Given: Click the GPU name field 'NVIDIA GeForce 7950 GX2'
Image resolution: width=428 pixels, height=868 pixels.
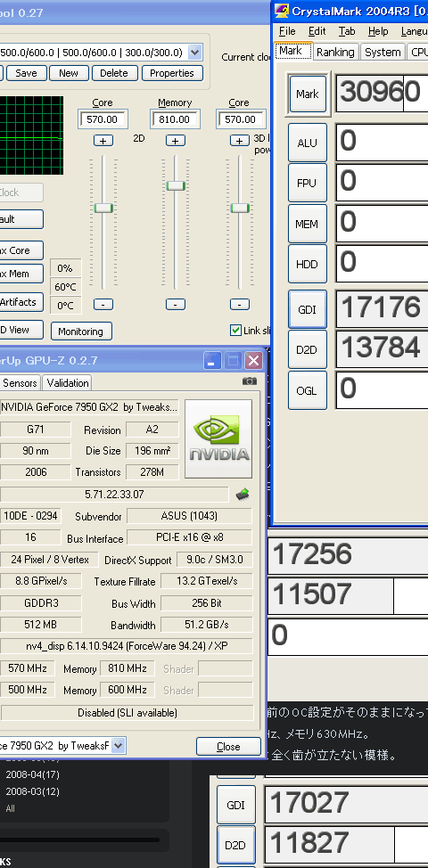Looking at the screenshot, I should (x=90, y=407).
